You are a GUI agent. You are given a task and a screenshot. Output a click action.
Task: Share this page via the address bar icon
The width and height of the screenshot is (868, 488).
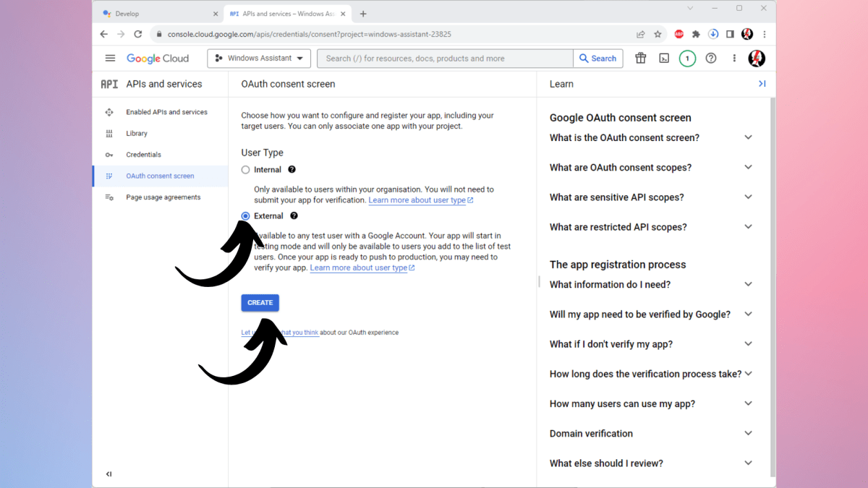[641, 34]
